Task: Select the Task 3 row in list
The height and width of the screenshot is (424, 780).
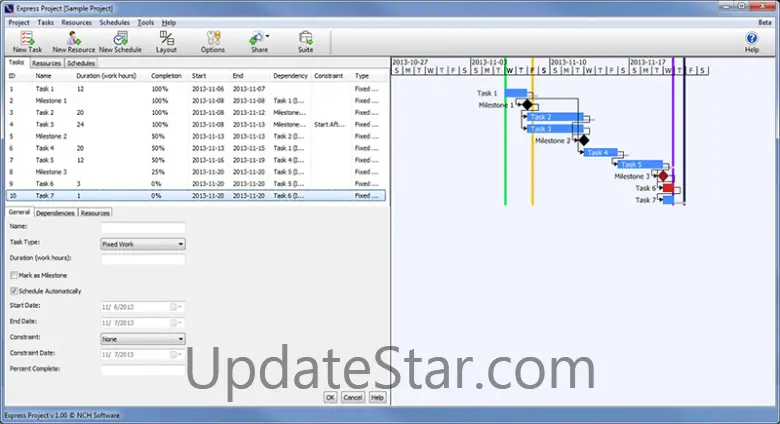Action: coord(196,124)
